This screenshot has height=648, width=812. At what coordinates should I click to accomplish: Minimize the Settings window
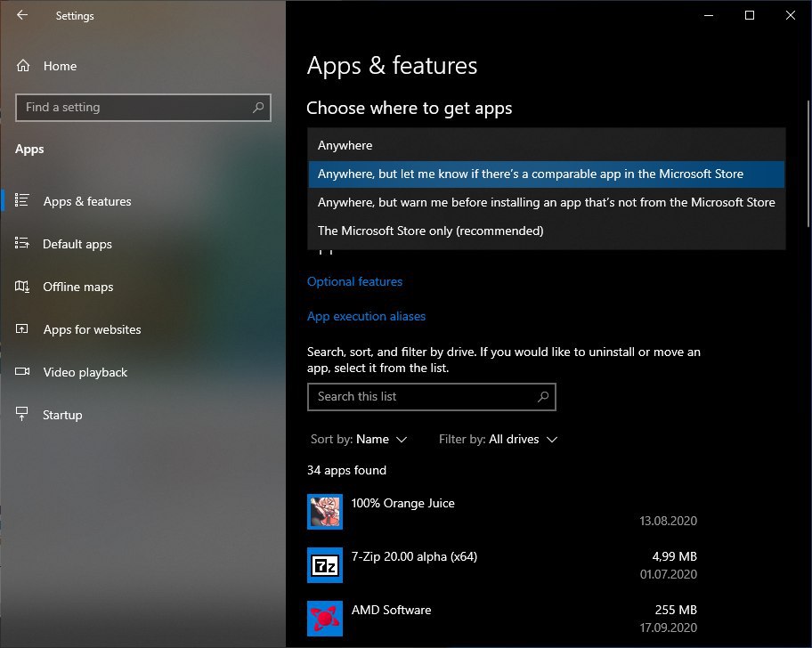coord(709,15)
